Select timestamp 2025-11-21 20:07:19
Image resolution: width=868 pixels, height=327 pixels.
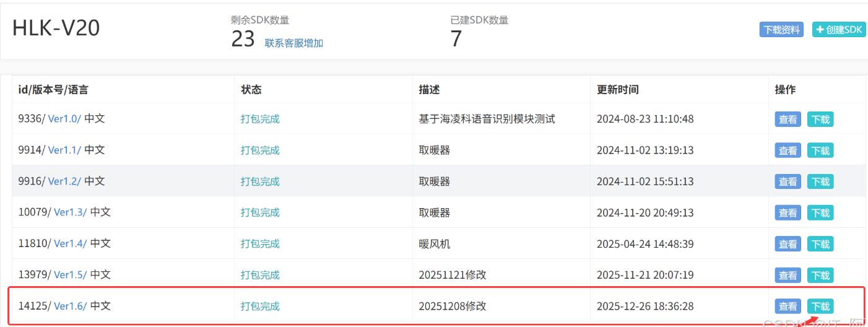[x=645, y=274]
